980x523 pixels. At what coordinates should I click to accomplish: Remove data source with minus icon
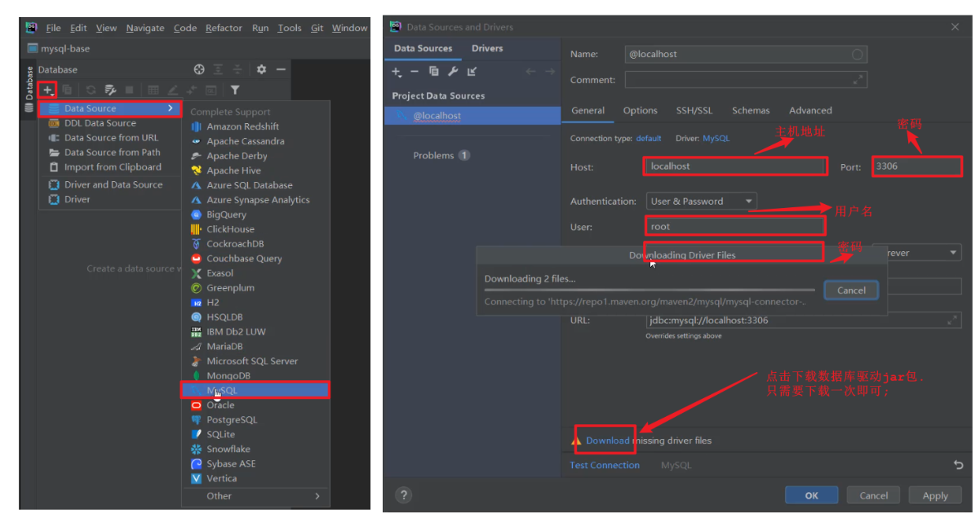(x=415, y=72)
